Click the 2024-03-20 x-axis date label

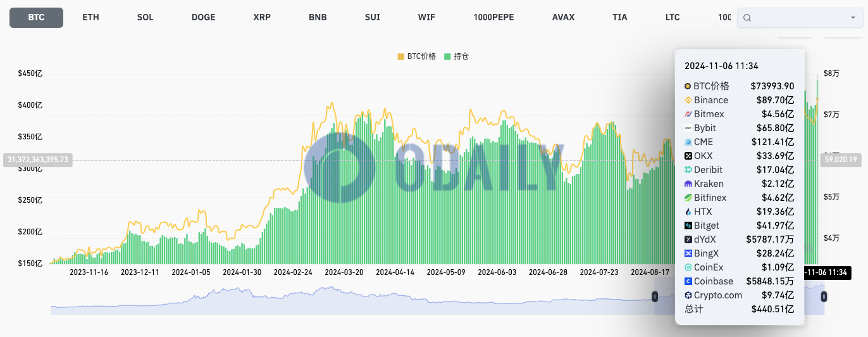344,272
